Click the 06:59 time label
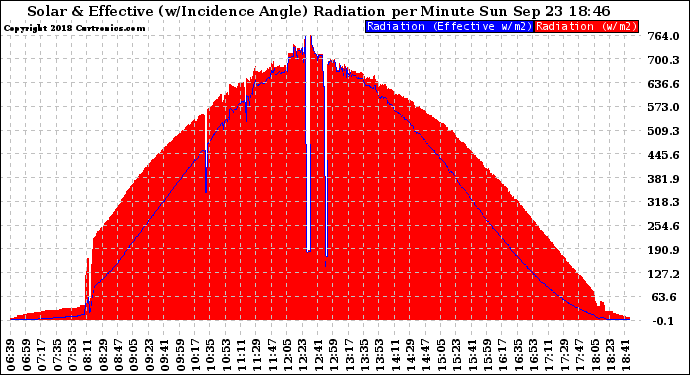This screenshot has height=375, width=690. point(26,355)
